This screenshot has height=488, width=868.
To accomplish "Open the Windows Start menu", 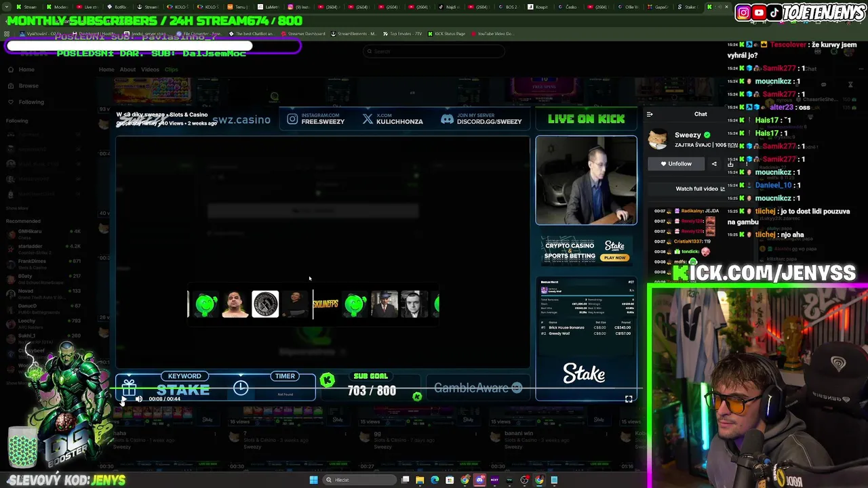I will point(313,480).
